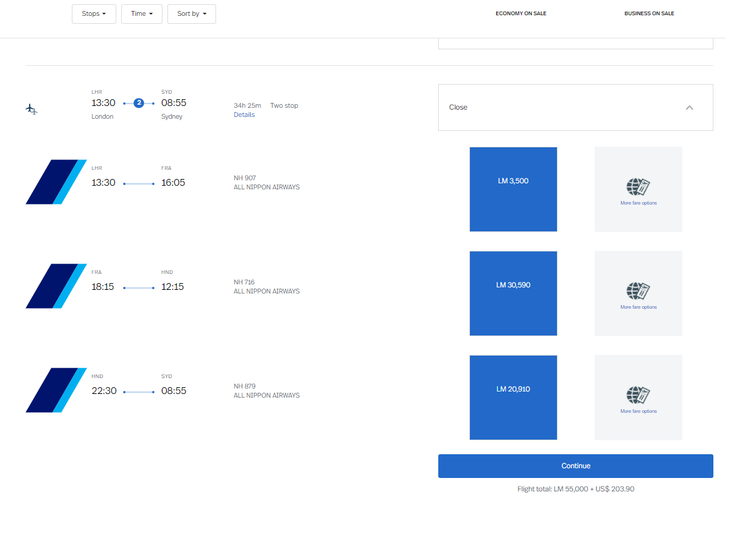Open the Details link for the flight
Image resolution: width=756 pixels, height=548 pixels.
point(244,114)
